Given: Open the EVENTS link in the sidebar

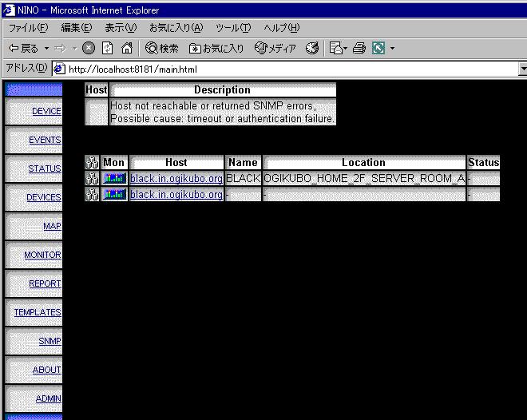Looking at the screenshot, I should click(x=45, y=141).
